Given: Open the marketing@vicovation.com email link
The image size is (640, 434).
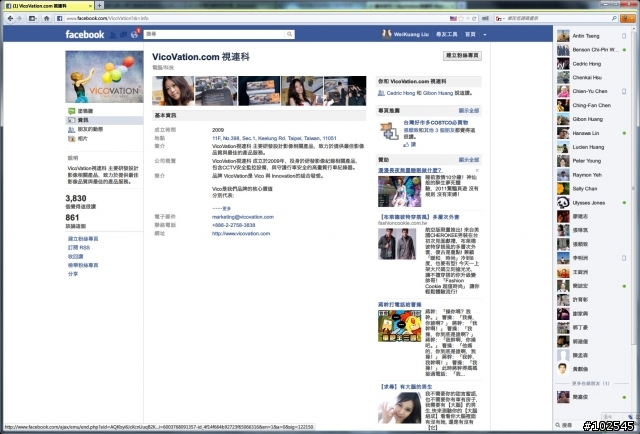Looking at the screenshot, I should pyautogui.click(x=243, y=217).
